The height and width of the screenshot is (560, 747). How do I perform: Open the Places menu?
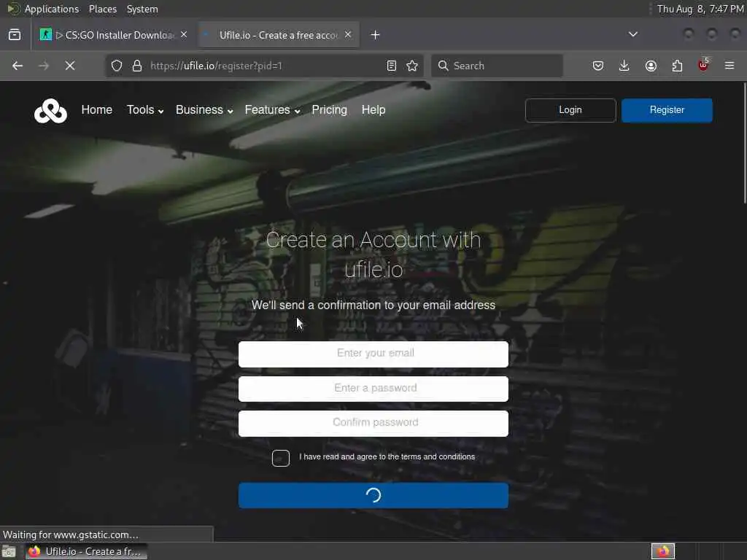[102, 9]
